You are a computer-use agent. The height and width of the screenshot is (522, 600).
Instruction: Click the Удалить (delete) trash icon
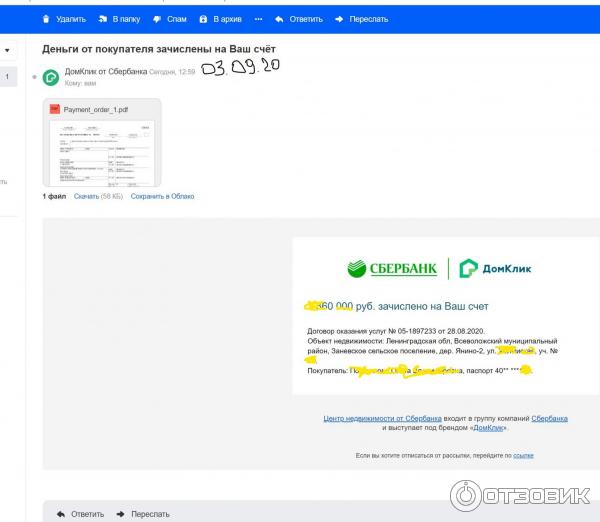pos(46,19)
